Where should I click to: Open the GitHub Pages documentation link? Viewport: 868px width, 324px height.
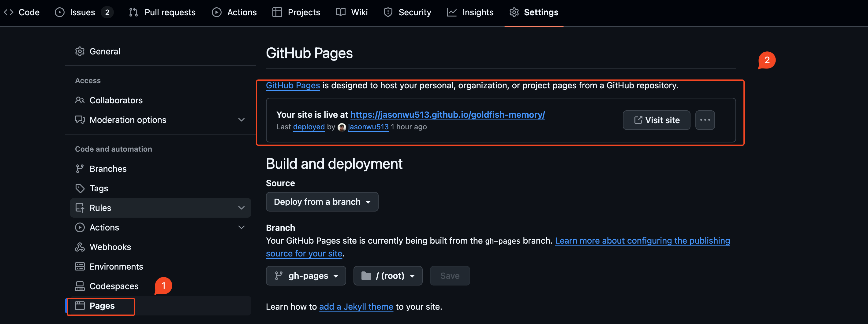pos(293,86)
